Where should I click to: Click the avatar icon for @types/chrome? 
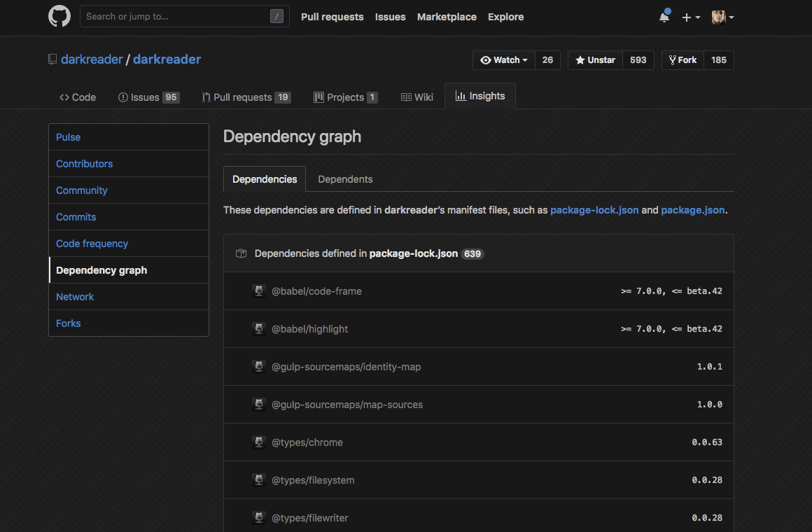click(x=259, y=442)
